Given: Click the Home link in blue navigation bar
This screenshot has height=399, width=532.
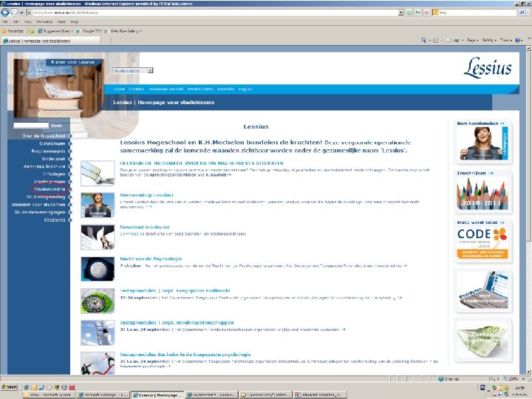Looking at the screenshot, I should tap(119, 89).
